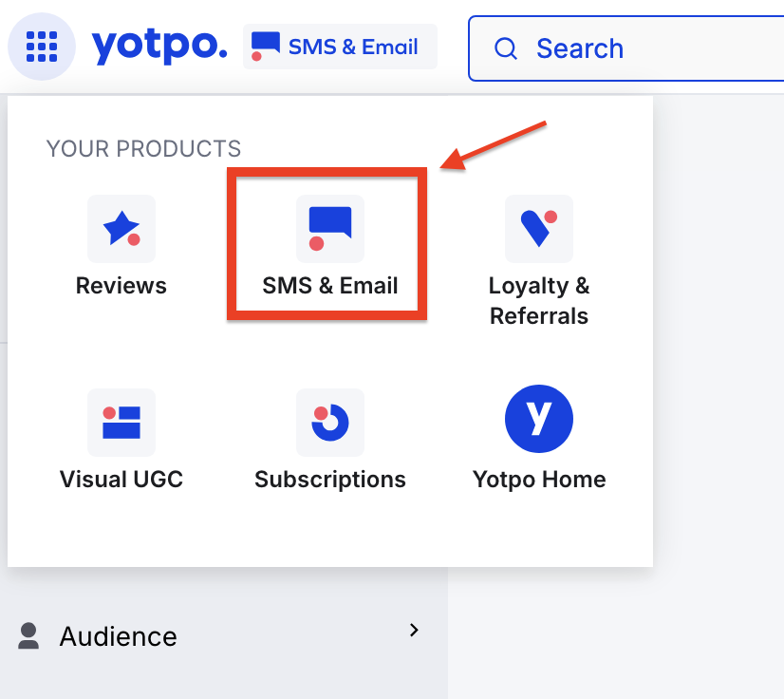The width and height of the screenshot is (784, 699).
Task: Click SMS & Email badge in header
Action: pos(340,47)
